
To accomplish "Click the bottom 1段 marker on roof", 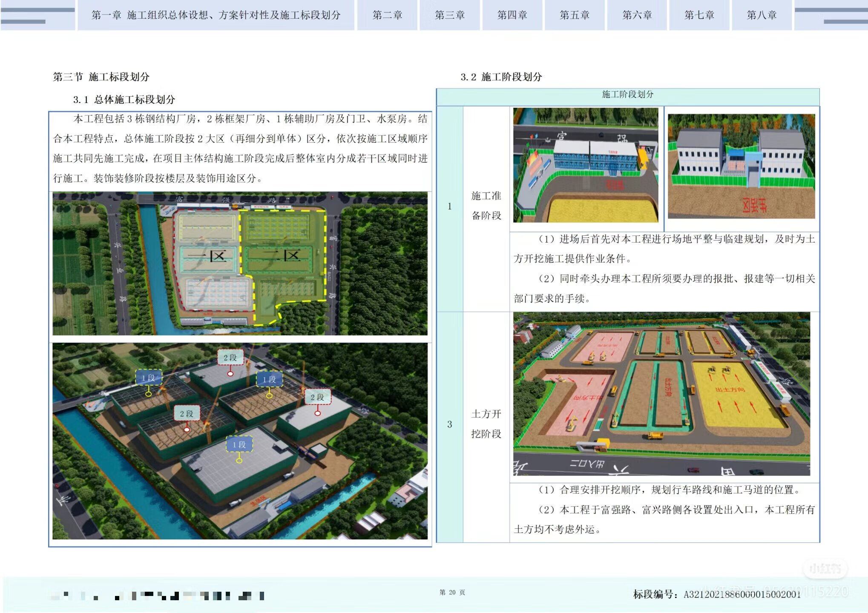I will pyautogui.click(x=239, y=444).
